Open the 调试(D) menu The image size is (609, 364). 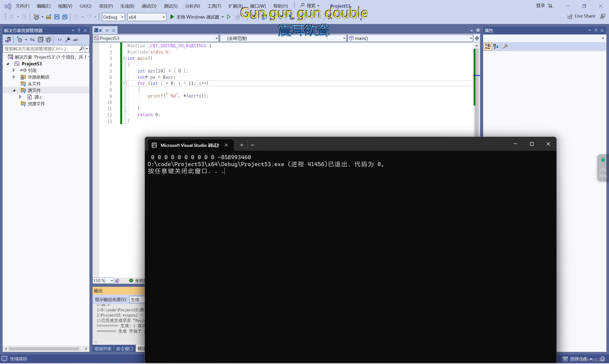point(149,6)
